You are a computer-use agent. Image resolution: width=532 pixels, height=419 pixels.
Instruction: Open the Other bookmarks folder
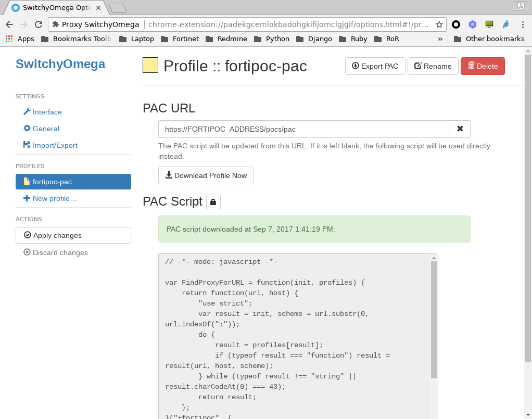pyautogui.click(x=489, y=39)
